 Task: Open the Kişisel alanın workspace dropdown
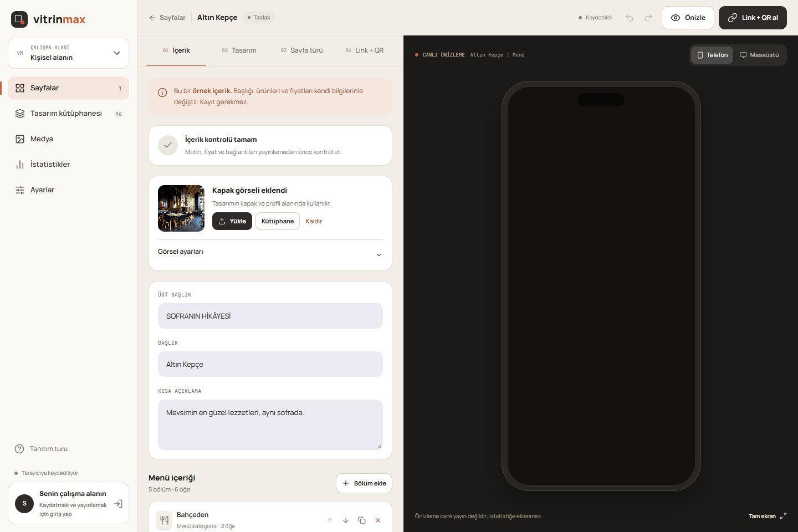[x=68, y=53]
